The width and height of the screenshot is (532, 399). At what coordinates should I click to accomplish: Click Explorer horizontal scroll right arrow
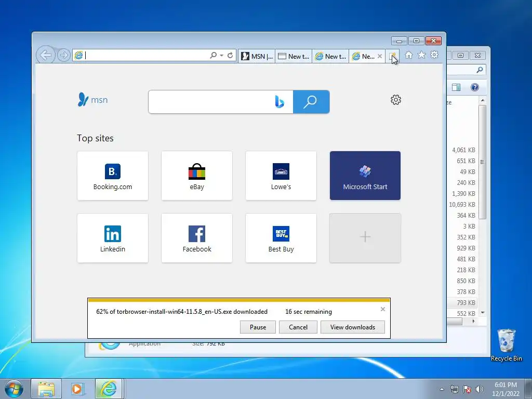[x=474, y=321]
